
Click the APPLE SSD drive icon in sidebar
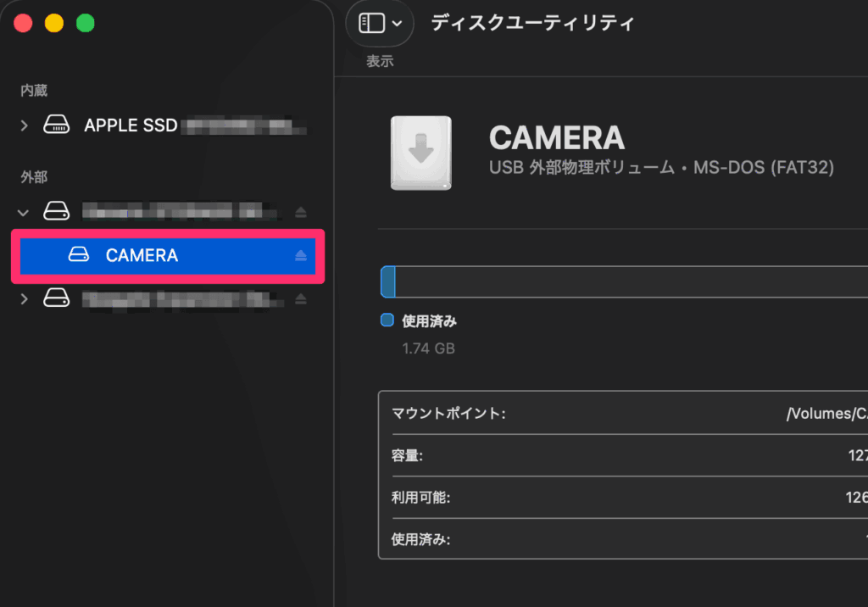pyautogui.click(x=56, y=125)
